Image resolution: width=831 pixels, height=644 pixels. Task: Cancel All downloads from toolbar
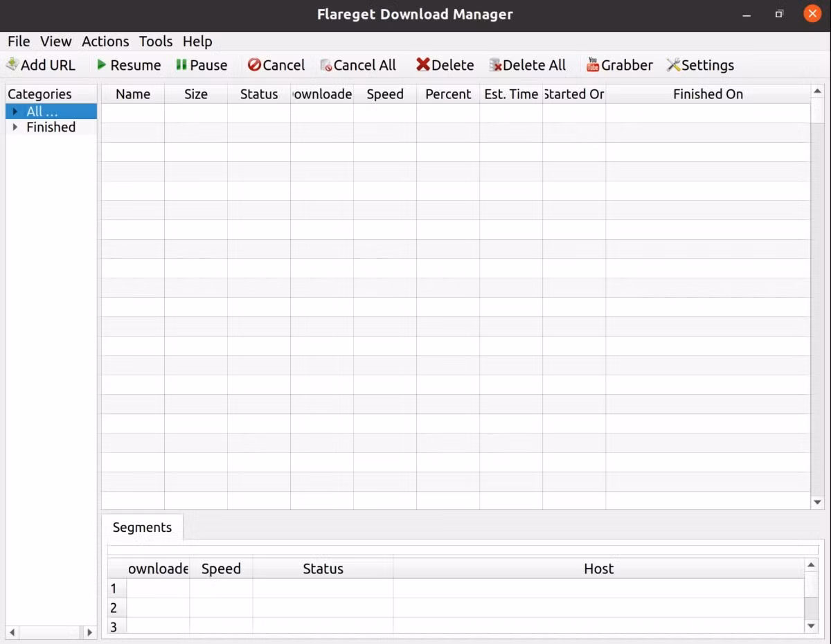[x=358, y=65]
